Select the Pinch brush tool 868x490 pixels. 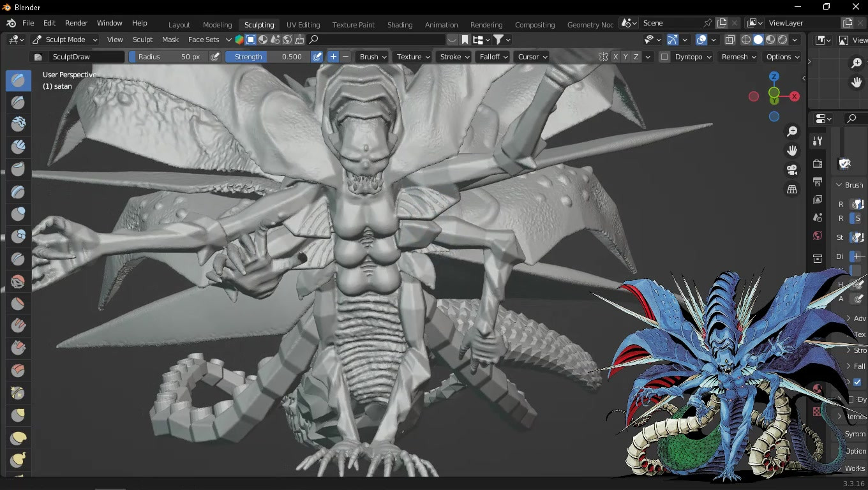[x=18, y=392]
